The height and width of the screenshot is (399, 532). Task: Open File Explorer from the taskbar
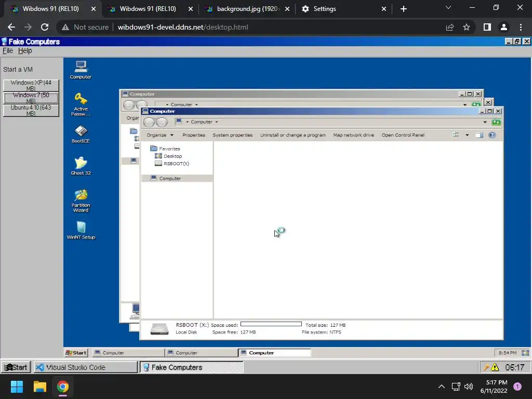(39, 387)
